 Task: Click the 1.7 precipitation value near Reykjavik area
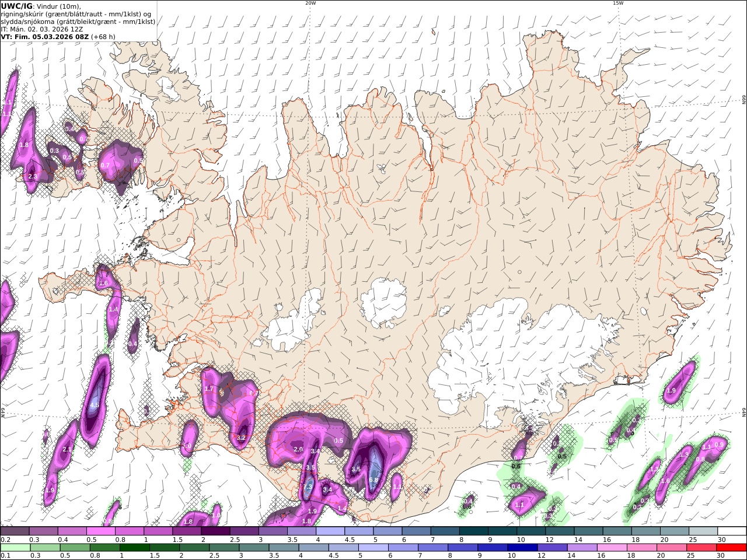(210, 388)
